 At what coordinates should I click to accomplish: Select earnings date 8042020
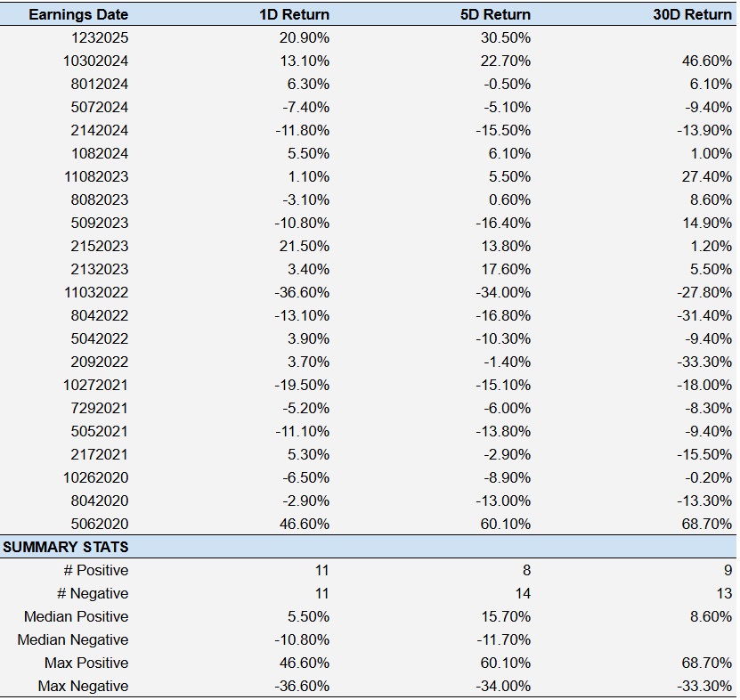pyautogui.click(x=100, y=501)
